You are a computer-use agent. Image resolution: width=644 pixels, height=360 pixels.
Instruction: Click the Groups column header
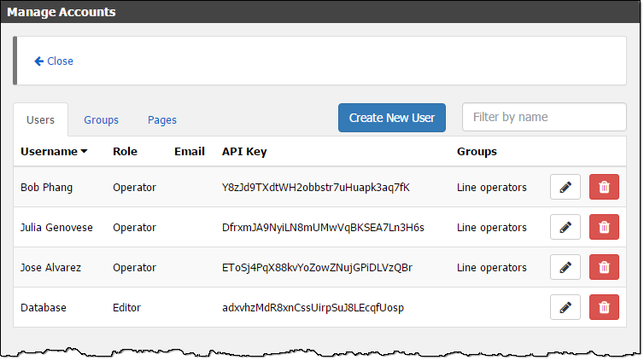[x=477, y=151]
